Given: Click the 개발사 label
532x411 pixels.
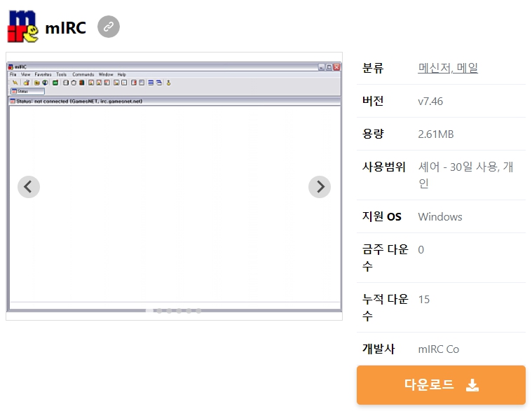Looking at the screenshot, I should point(378,349).
